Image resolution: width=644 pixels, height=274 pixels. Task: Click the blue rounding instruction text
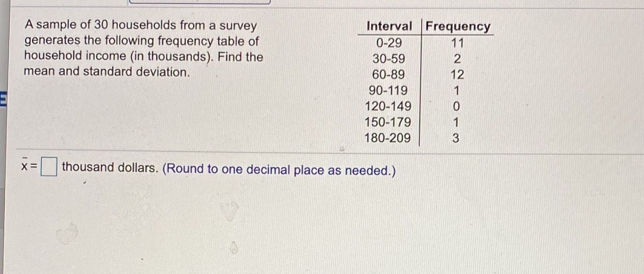(279, 169)
